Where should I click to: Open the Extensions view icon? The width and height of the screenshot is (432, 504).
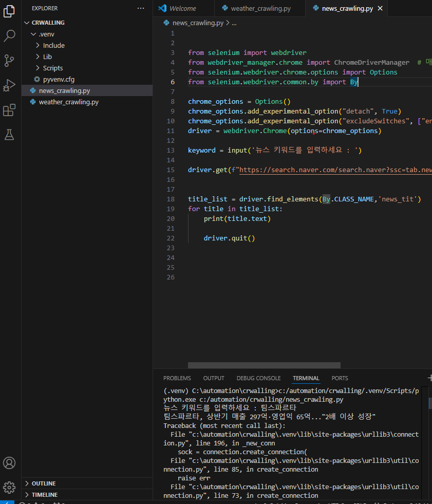click(x=9, y=110)
